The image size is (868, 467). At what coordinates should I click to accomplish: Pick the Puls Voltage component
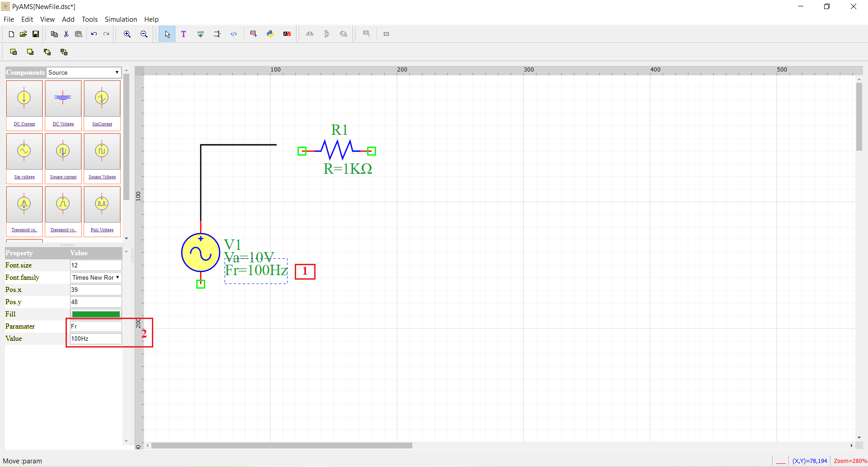click(102, 211)
